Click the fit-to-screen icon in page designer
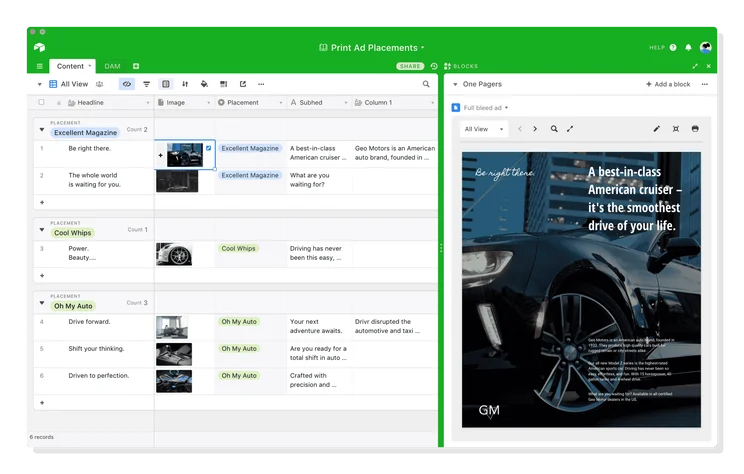 (676, 129)
